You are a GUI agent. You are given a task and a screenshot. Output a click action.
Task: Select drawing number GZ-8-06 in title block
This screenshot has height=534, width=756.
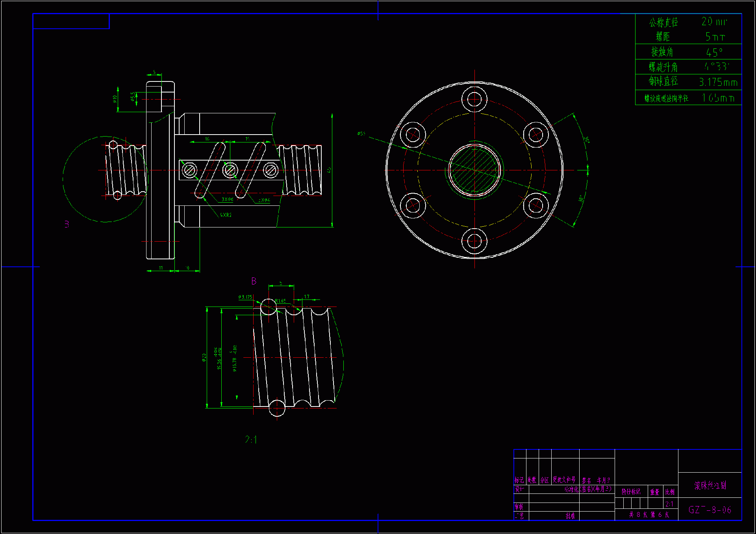710,510
